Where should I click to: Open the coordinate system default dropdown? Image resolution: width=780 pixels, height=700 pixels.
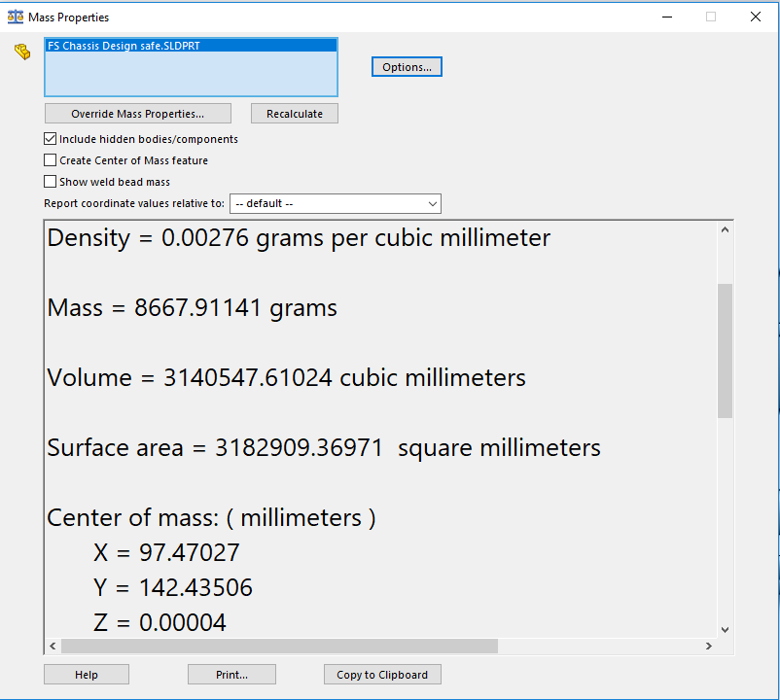pyautogui.click(x=336, y=204)
